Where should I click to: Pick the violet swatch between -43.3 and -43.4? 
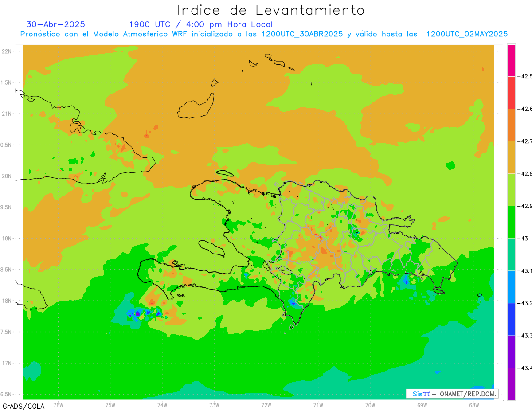click(x=511, y=352)
